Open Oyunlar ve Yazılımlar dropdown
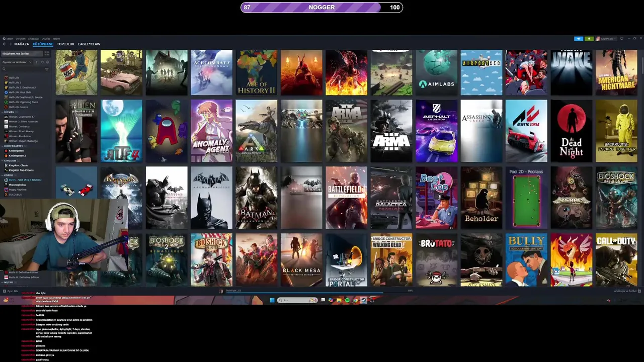This screenshot has height=362, width=644. (x=18, y=62)
